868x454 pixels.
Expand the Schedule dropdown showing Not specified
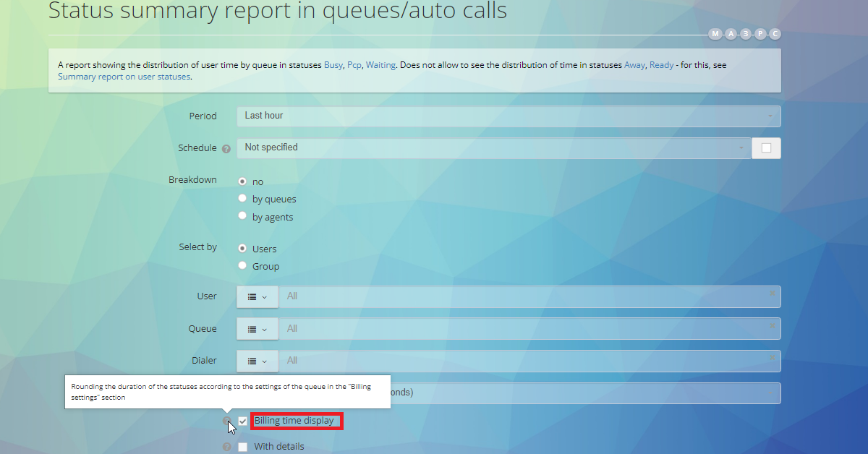pyautogui.click(x=494, y=147)
